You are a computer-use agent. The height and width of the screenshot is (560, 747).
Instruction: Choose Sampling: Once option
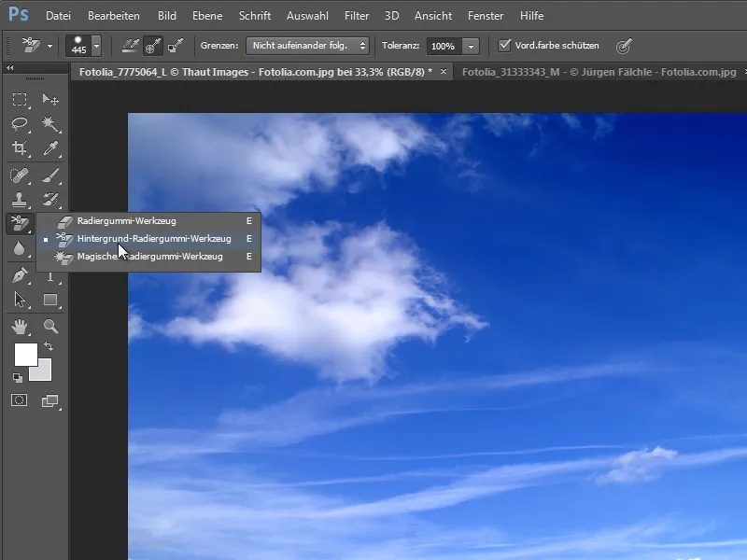coord(152,46)
